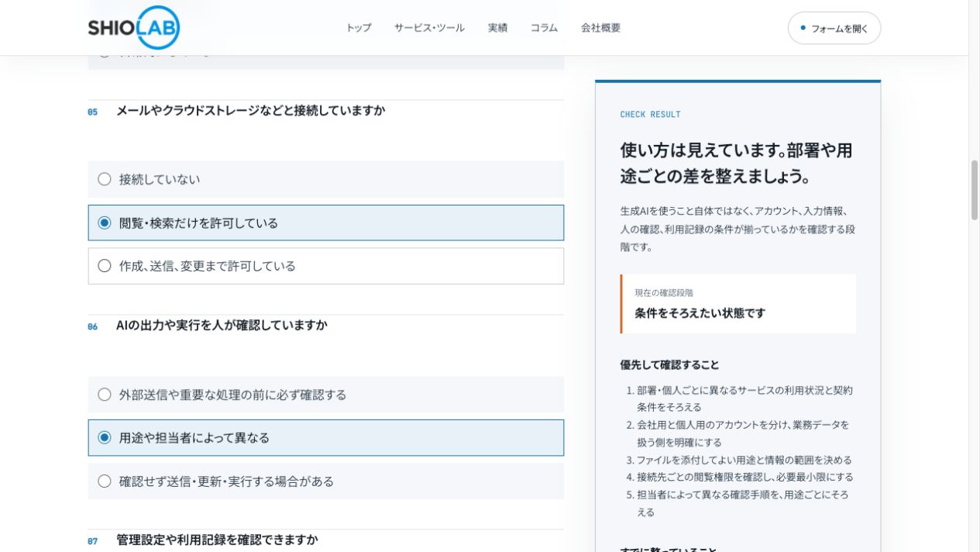Open the コラム section
This screenshot has height=552, width=980.
[544, 28]
